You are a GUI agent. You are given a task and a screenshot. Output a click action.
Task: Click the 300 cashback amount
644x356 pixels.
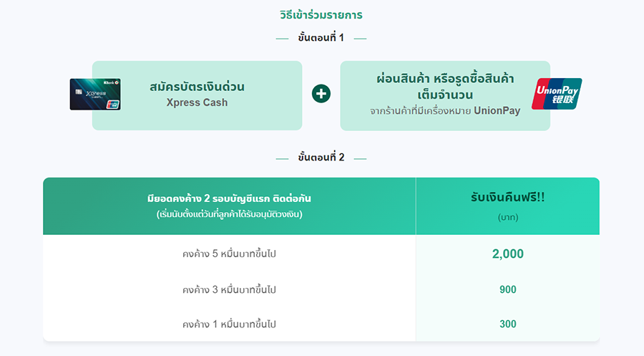508,324
